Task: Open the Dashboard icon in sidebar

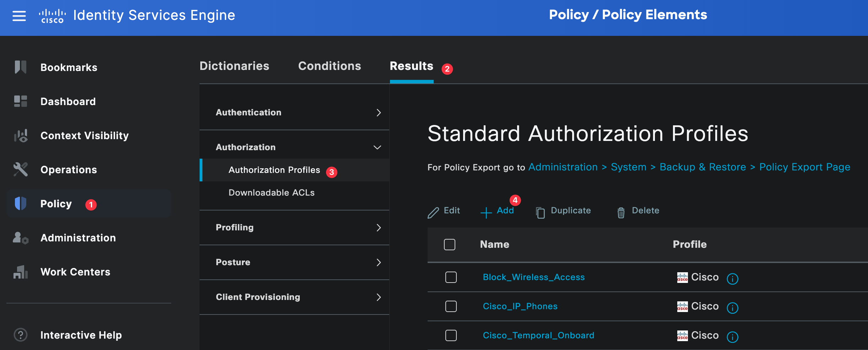Action: [x=21, y=101]
